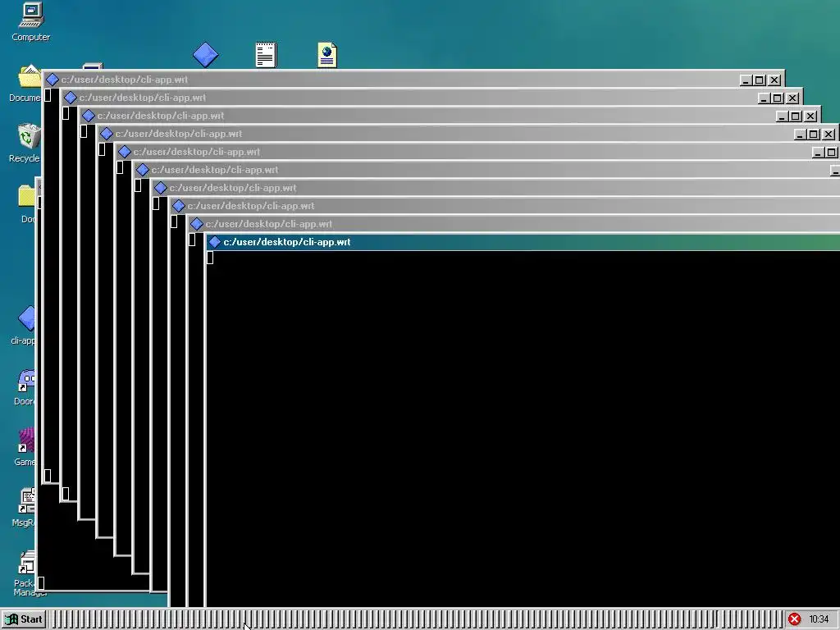The image size is (840, 630).
Task: Maximize the fourth-from-back cli-app window
Action: point(814,135)
